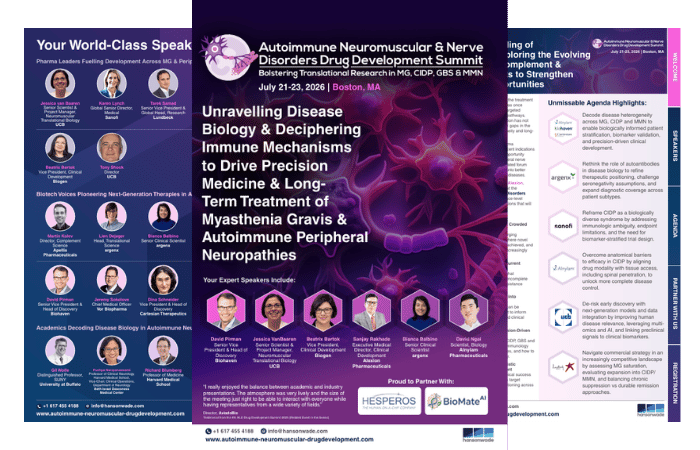Click the info@hansonwade.com email on the cover
The height and width of the screenshot is (450, 700).
click(298, 431)
